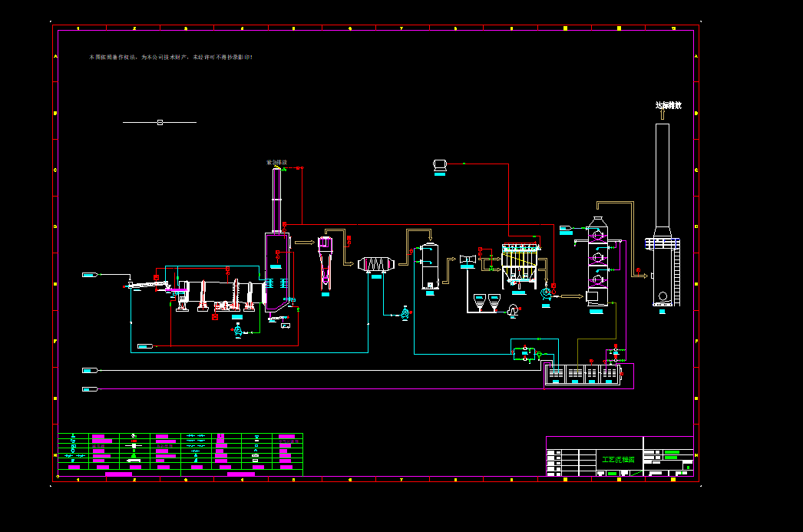This screenshot has height=532, width=803.
Task: Select the induced draft fan after baghouse
Action: click(547, 294)
